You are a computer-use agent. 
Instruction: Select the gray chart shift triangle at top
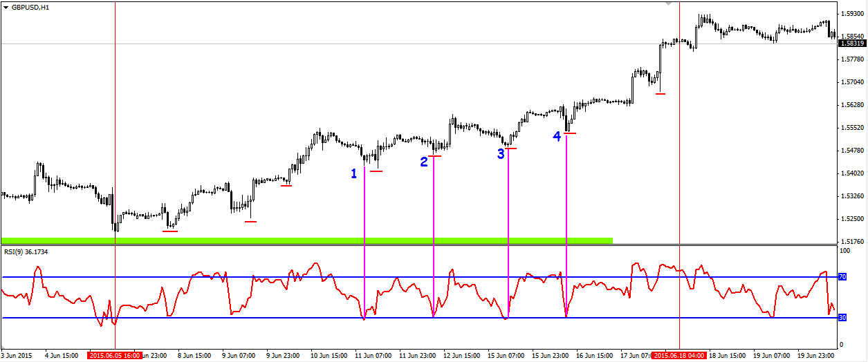[668, 4]
